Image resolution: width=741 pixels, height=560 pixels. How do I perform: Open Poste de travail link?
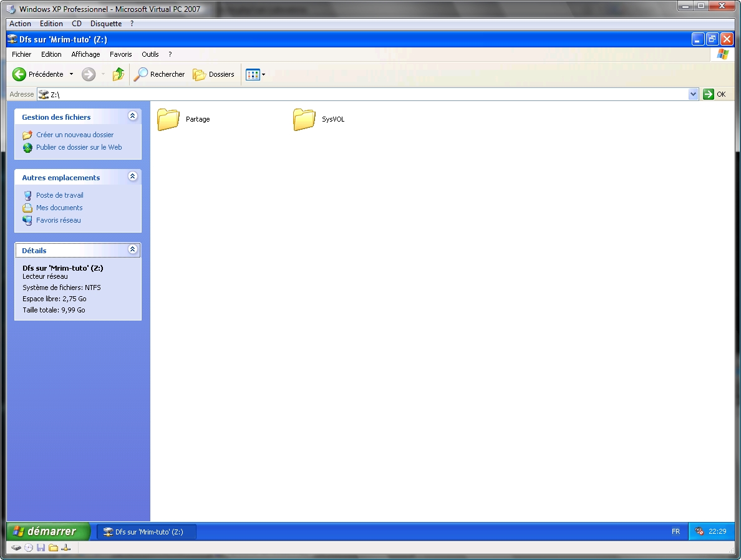click(x=59, y=195)
